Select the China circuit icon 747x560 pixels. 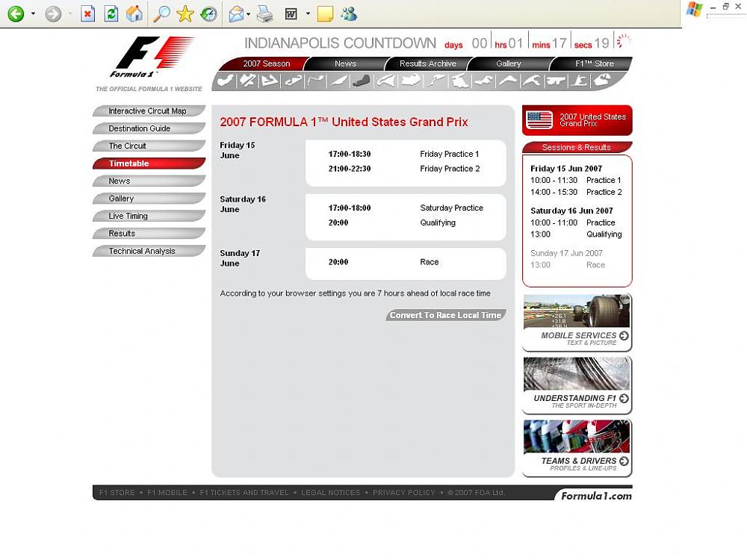click(579, 81)
